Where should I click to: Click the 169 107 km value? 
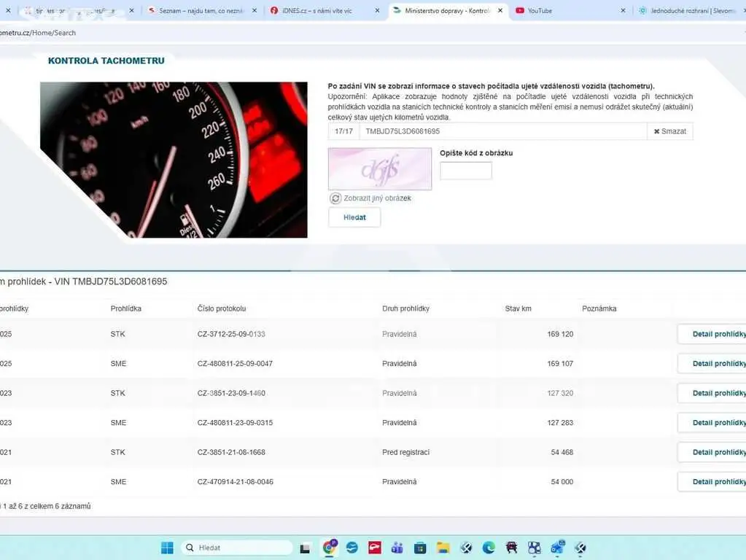560,364
